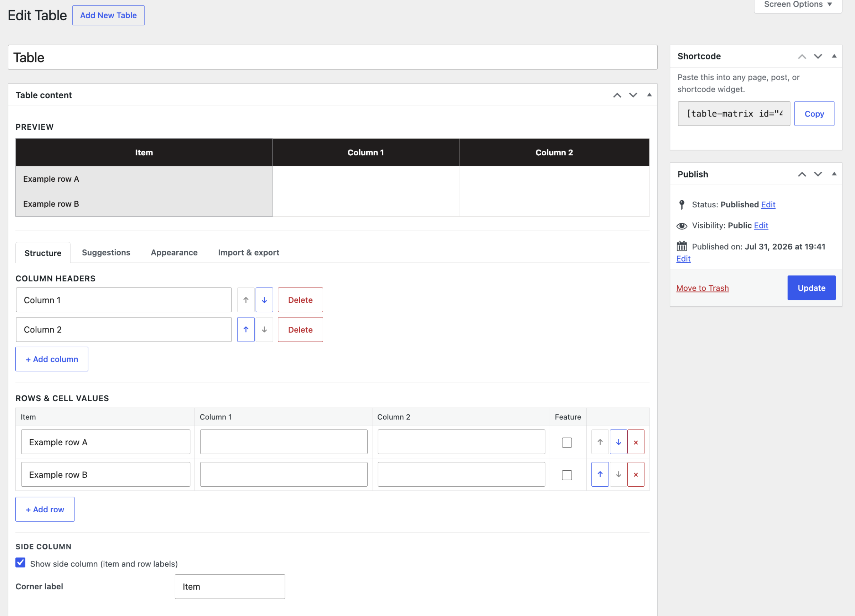Image resolution: width=855 pixels, height=616 pixels.
Task: Move Table content panel down
Action: tap(633, 95)
